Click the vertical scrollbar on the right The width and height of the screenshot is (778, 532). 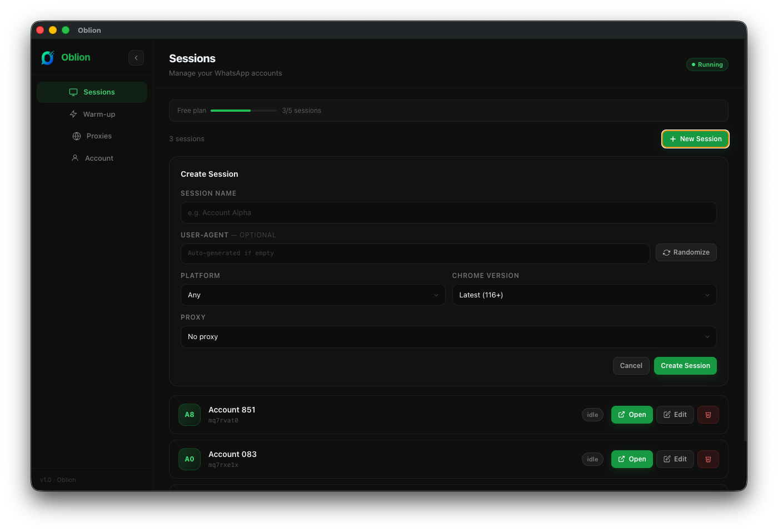[x=745, y=241]
